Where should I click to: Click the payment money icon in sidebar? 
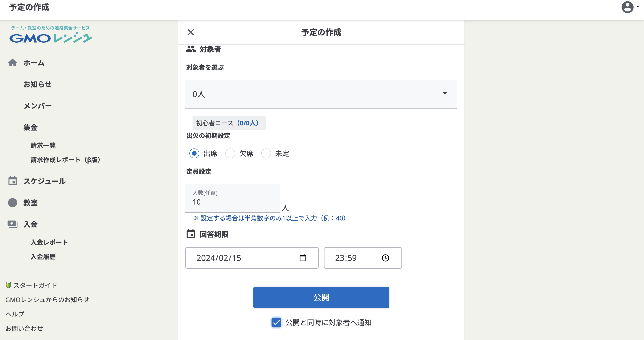coord(13,224)
